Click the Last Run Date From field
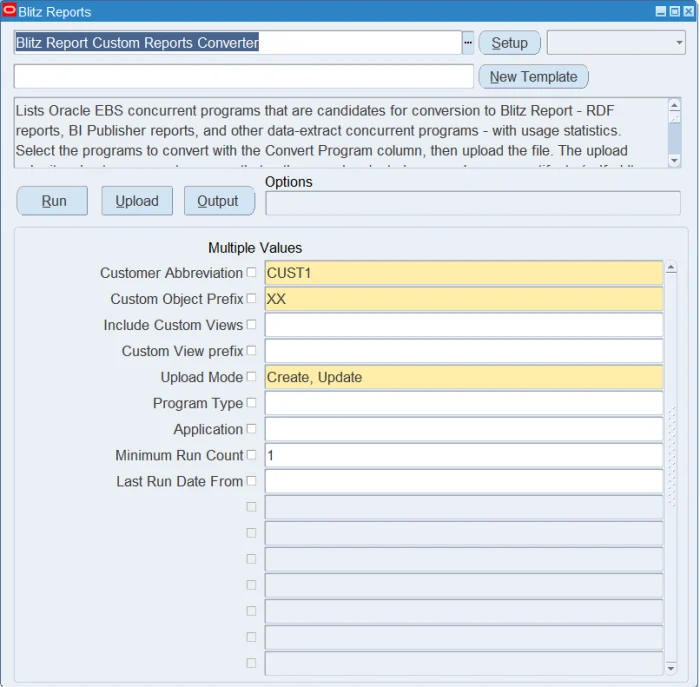Viewport: 700px width, 687px height. click(464, 481)
